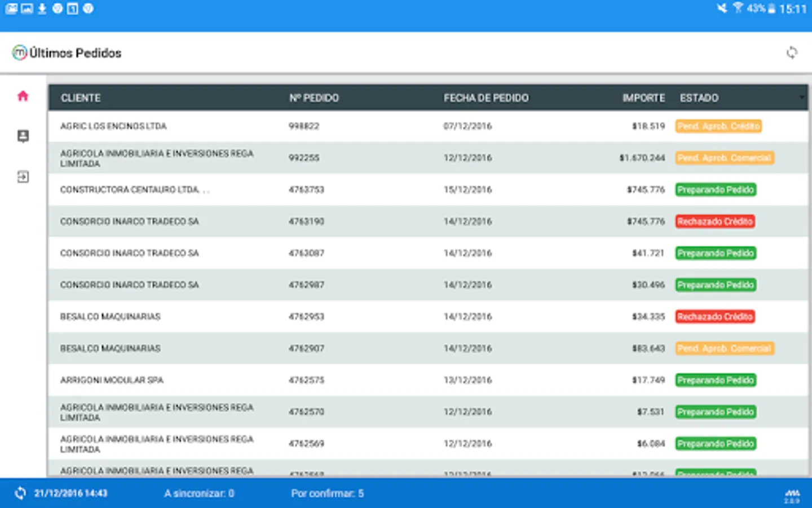The width and height of the screenshot is (812, 508).
Task: Click order number 998822
Action: (x=304, y=126)
